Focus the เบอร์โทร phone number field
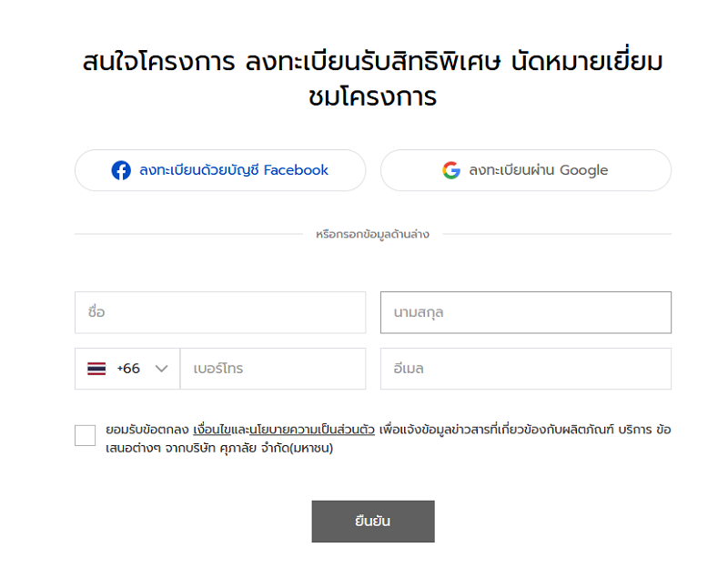The width and height of the screenshot is (728, 568). (x=273, y=369)
